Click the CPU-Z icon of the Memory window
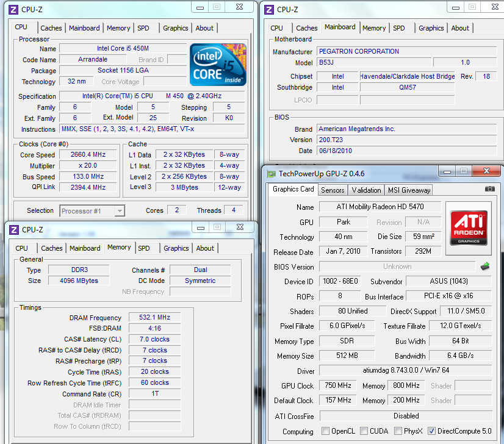The height and width of the screenshot is (444, 504). pos(14,230)
